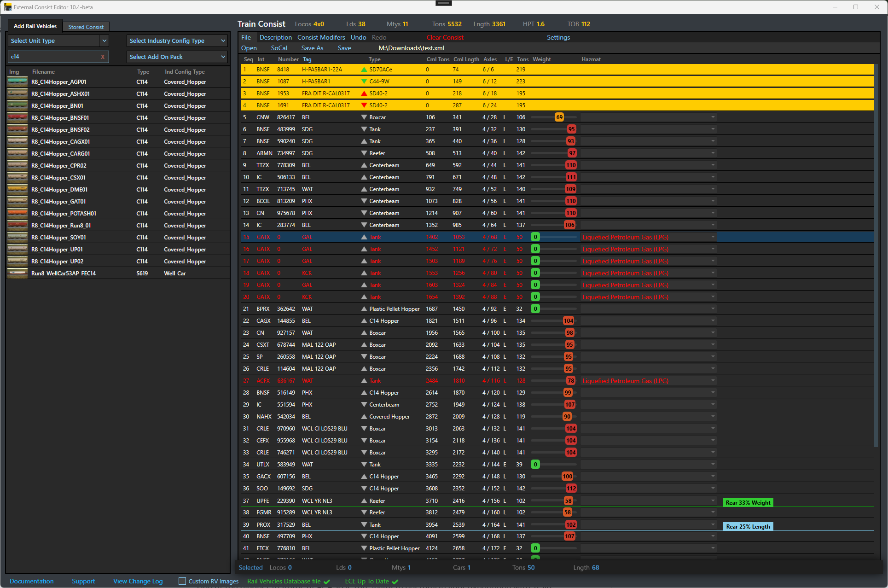This screenshot has height=588, width=888.
Task: Click the down triangle on ARMN Reefer row
Action: 363,153
